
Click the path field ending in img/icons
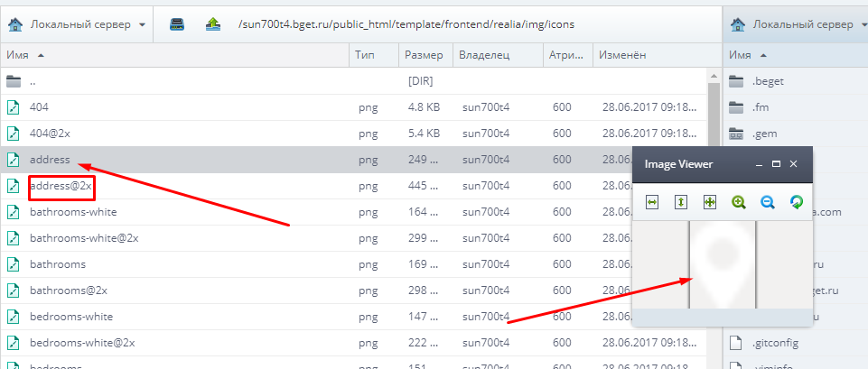click(406, 24)
